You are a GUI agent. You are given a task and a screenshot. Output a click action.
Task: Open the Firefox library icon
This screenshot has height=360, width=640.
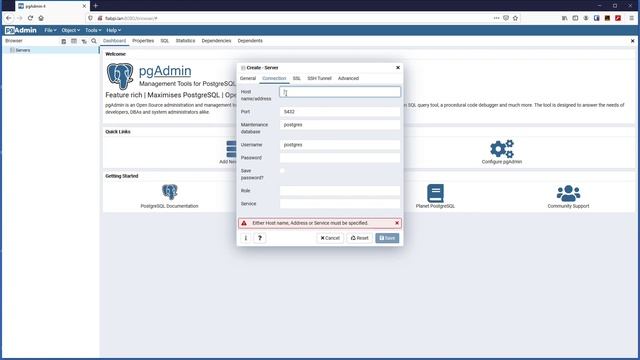pos(564,18)
